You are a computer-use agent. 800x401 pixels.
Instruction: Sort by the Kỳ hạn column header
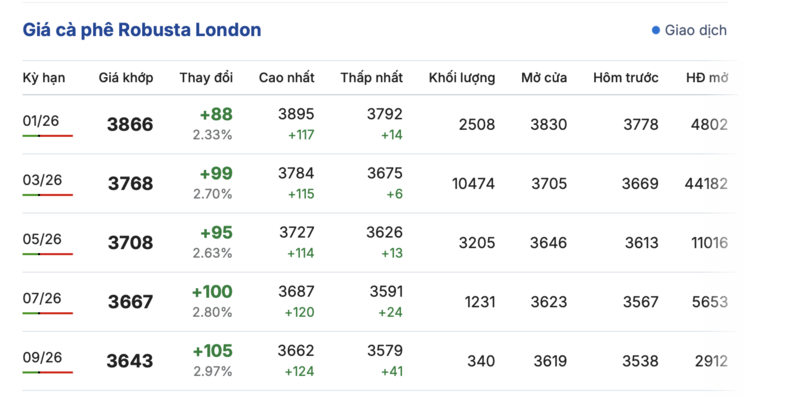click(x=43, y=78)
